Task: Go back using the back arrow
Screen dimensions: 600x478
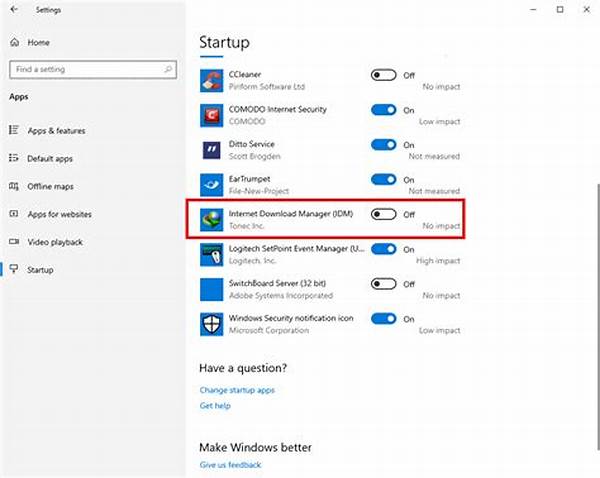Action: 13,11
